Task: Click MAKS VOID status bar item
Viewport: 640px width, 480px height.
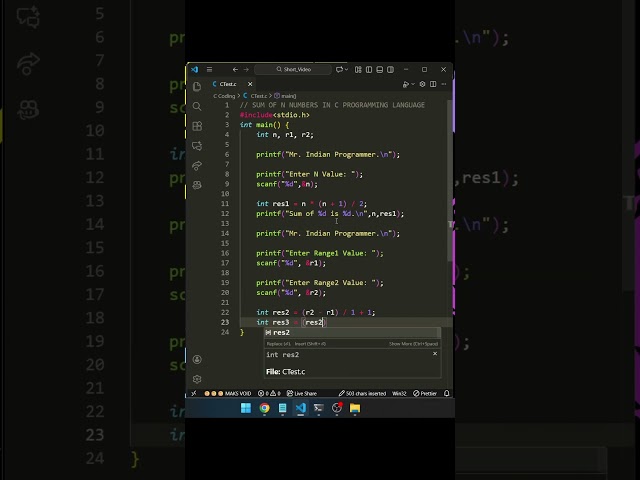Action: pyautogui.click(x=228, y=393)
